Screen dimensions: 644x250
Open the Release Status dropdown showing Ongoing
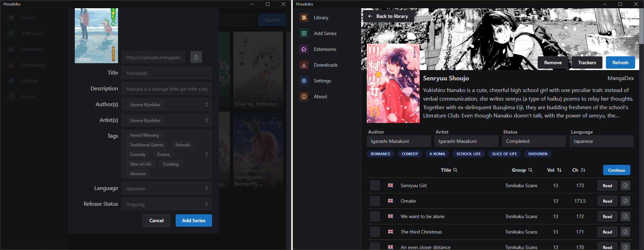(x=166, y=204)
